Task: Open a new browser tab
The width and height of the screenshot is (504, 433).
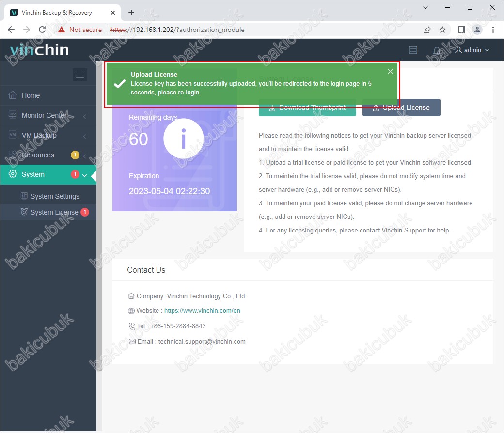Action: (x=131, y=13)
